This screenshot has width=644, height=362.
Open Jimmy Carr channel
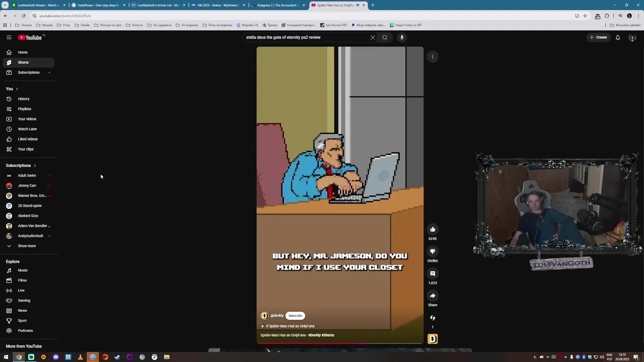(x=28, y=186)
